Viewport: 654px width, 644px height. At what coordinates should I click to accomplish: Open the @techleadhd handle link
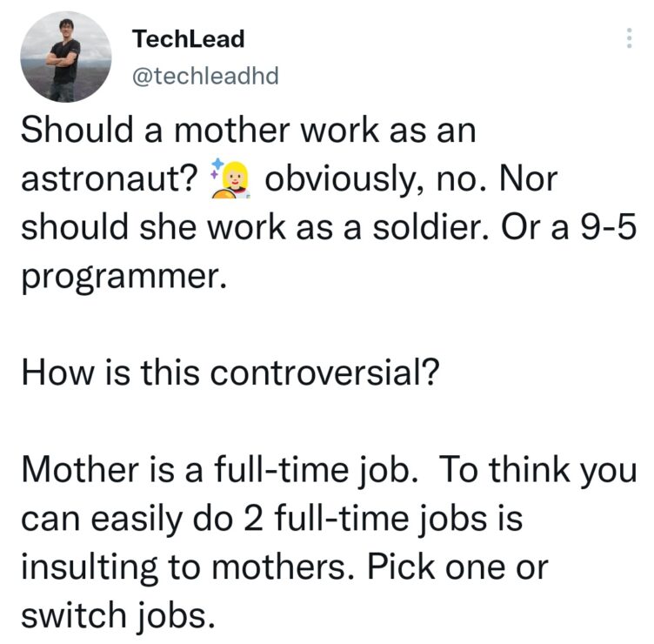coord(205,76)
